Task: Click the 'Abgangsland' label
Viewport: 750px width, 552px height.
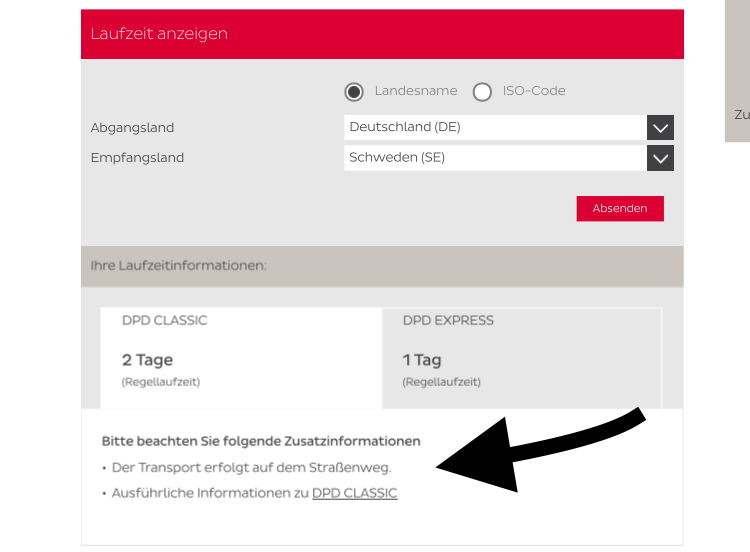Action: coord(132,128)
